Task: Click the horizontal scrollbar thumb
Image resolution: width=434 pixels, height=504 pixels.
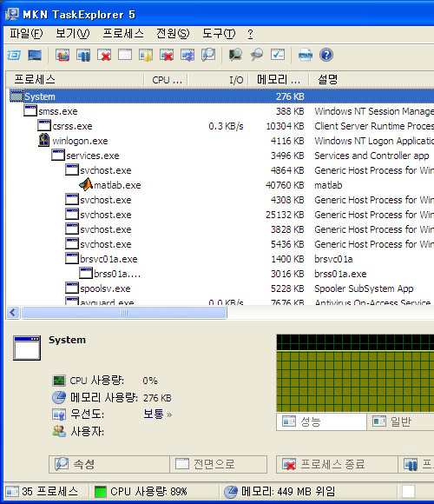Action: tap(124, 312)
